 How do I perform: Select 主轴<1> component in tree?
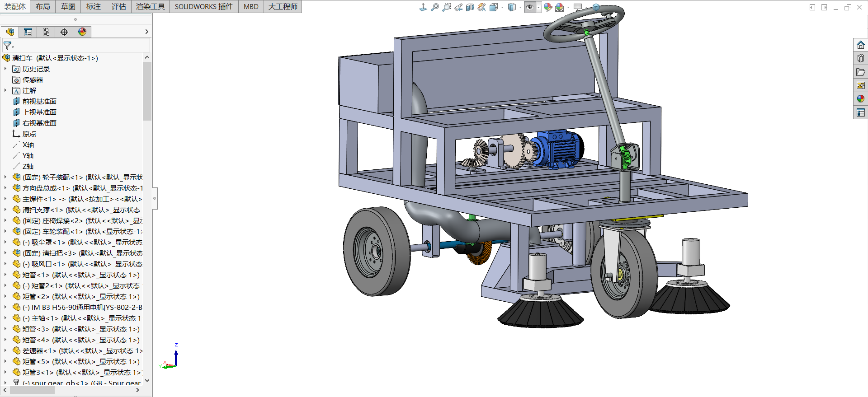(x=77, y=318)
